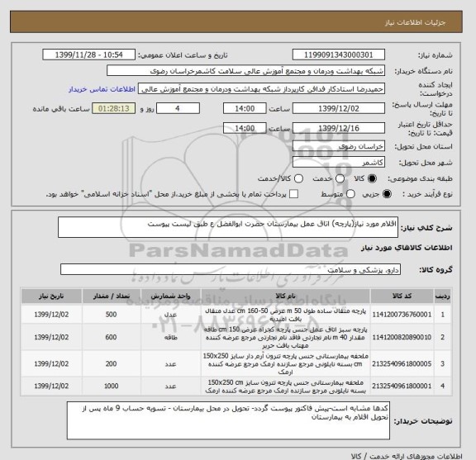
Task: Click product code 2132540961800001
Action: [x=402, y=386]
